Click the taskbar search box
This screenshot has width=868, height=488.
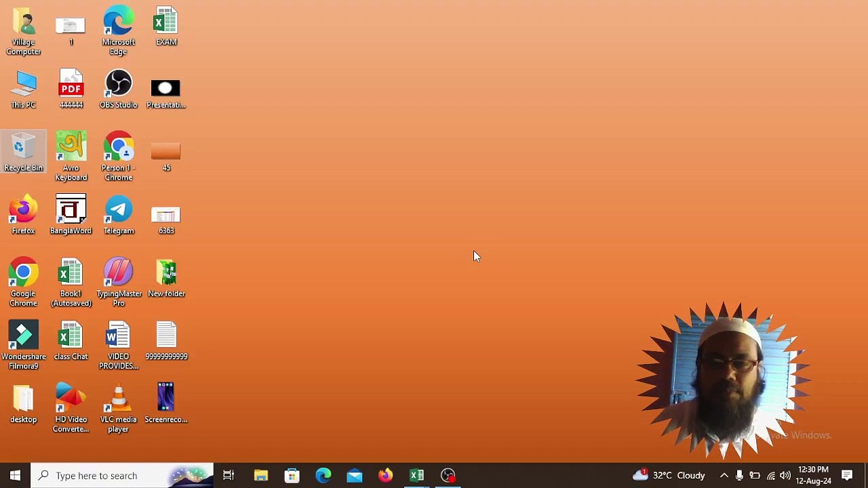click(122, 475)
